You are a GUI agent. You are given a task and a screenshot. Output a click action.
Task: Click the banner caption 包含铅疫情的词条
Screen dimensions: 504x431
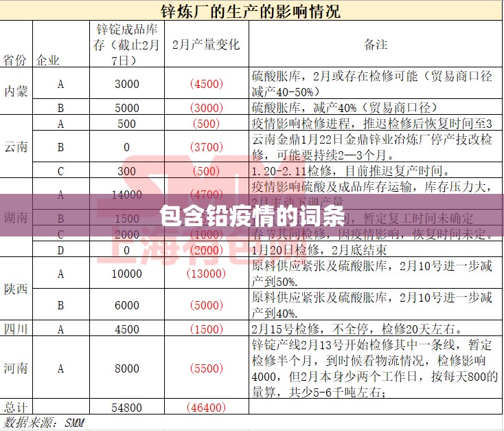pyautogui.click(x=252, y=217)
